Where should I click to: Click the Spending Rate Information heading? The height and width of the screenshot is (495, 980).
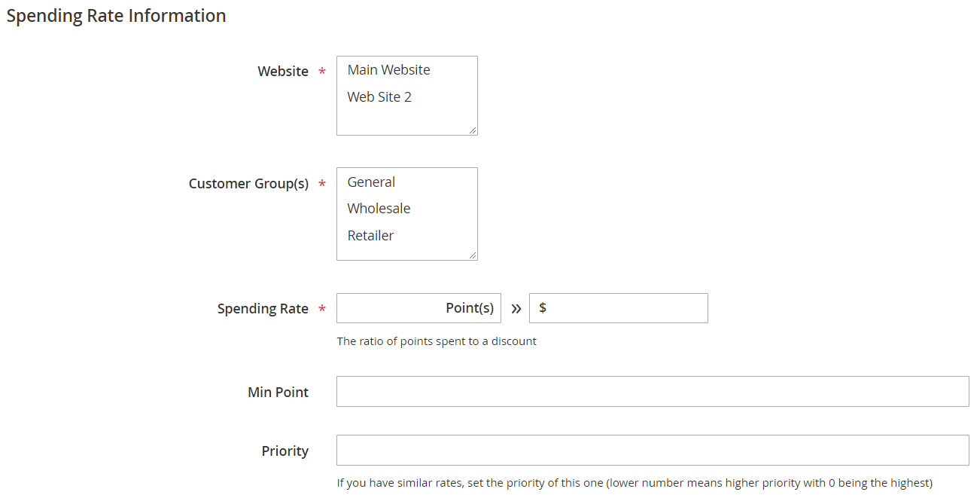pyautogui.click(x=116, y=16)
